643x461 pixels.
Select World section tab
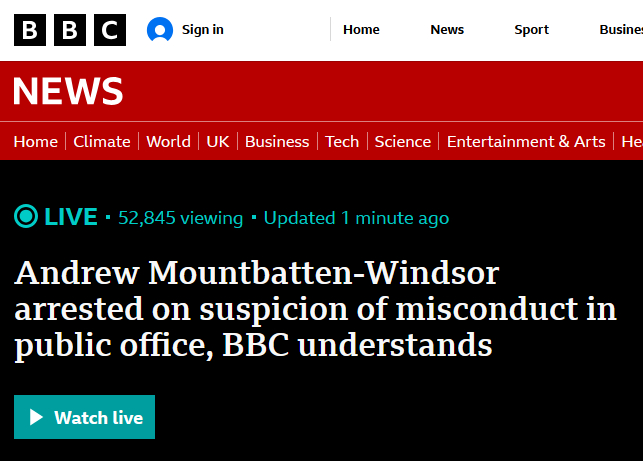(x=168, y=142)
